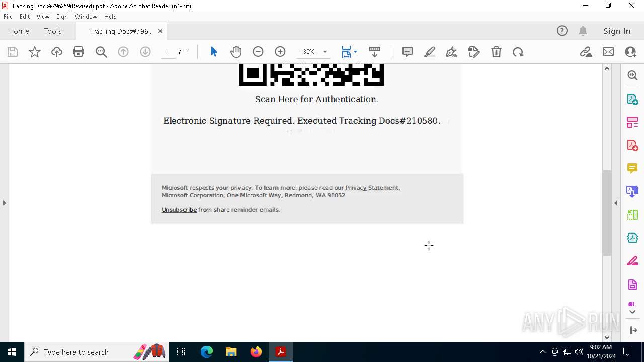Rotate the page icon
The height and width of the screenshot is (362, 644).
click(x=518, y=52)
